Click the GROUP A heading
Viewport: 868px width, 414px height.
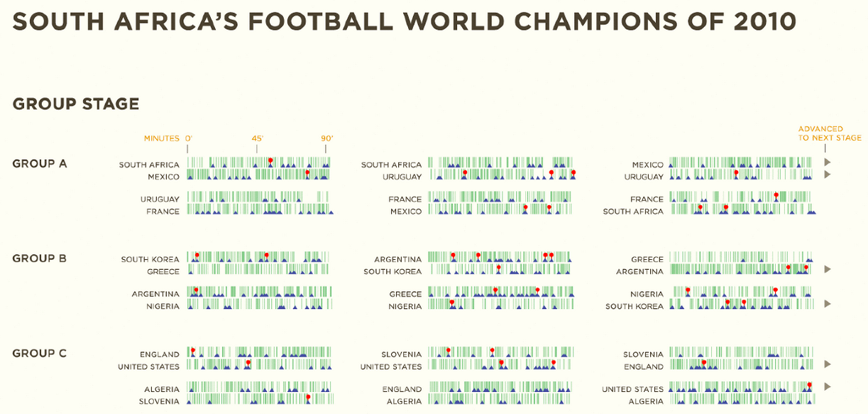tap(40, 163)
